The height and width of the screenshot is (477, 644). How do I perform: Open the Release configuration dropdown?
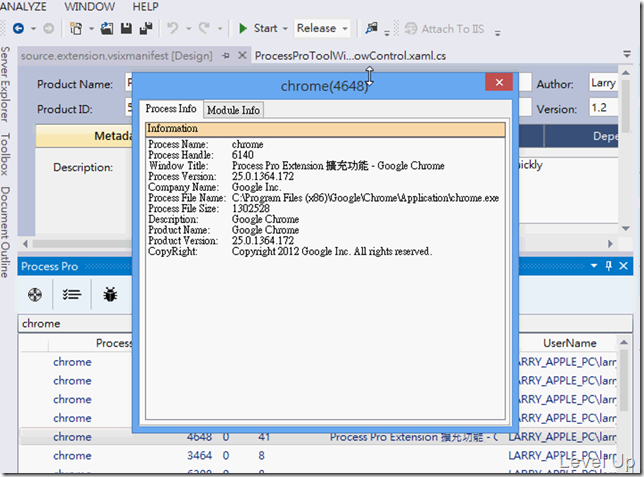point(322,28)
